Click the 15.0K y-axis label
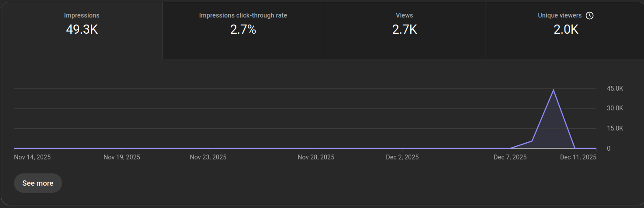The width and height of the screenshot is (644, 208). pyautogui.click(x=615, y=129)
